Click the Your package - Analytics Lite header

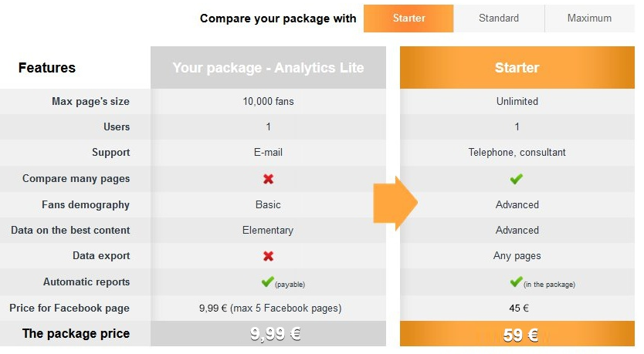click(x=268, y=68)
